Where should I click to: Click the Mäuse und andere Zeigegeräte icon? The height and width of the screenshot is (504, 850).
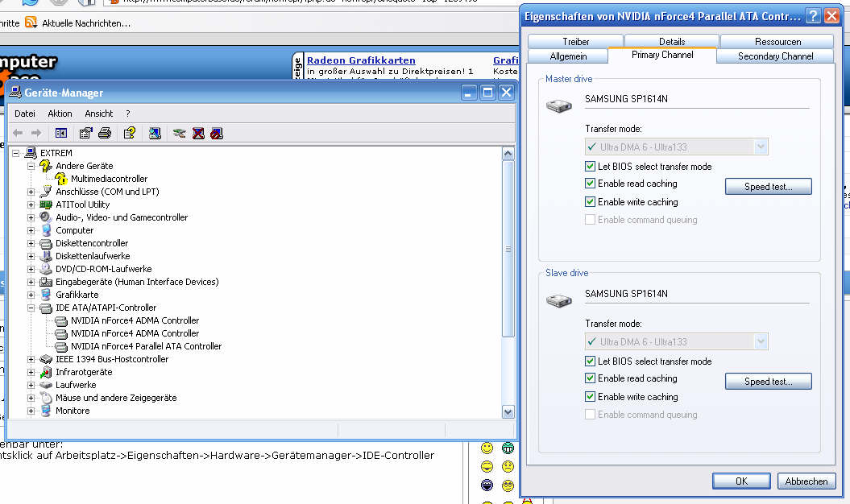[x=46, y=397]
